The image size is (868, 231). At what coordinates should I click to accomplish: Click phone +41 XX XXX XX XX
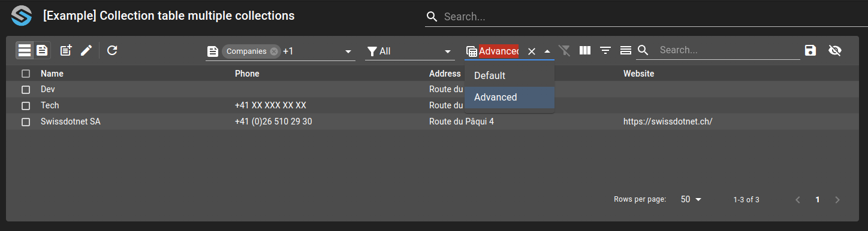270,105
